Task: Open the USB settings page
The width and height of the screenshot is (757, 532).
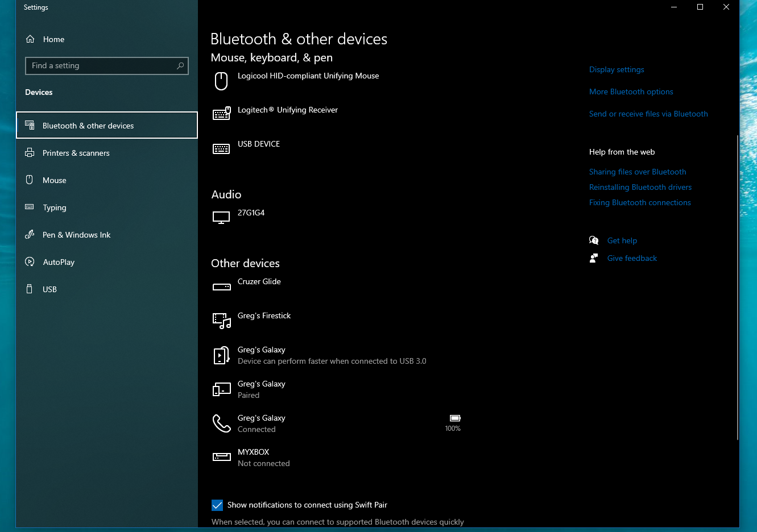Action: 107,289
